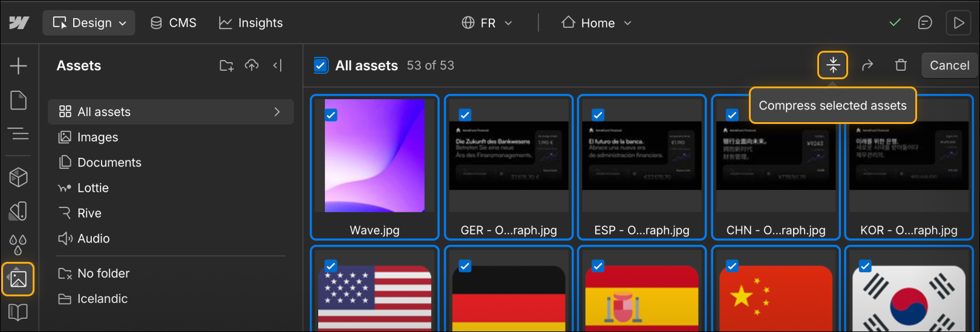The height and width of the screenshot is (332, 980).
Task: Uncheck the All assets select-all checkbox
Action: [x=321, y=65]
